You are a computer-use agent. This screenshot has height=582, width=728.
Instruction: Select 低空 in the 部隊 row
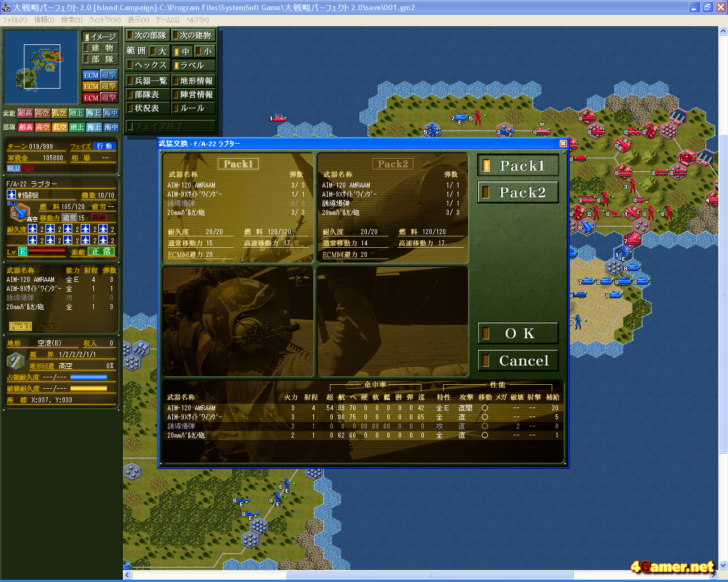pos(60,127)
